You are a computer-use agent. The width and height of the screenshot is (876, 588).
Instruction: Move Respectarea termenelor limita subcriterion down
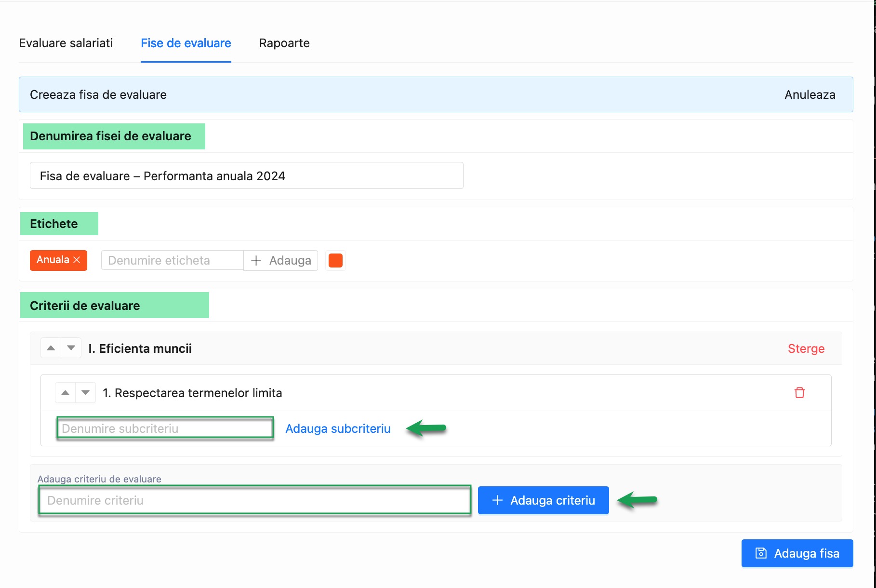pos(85,393)
